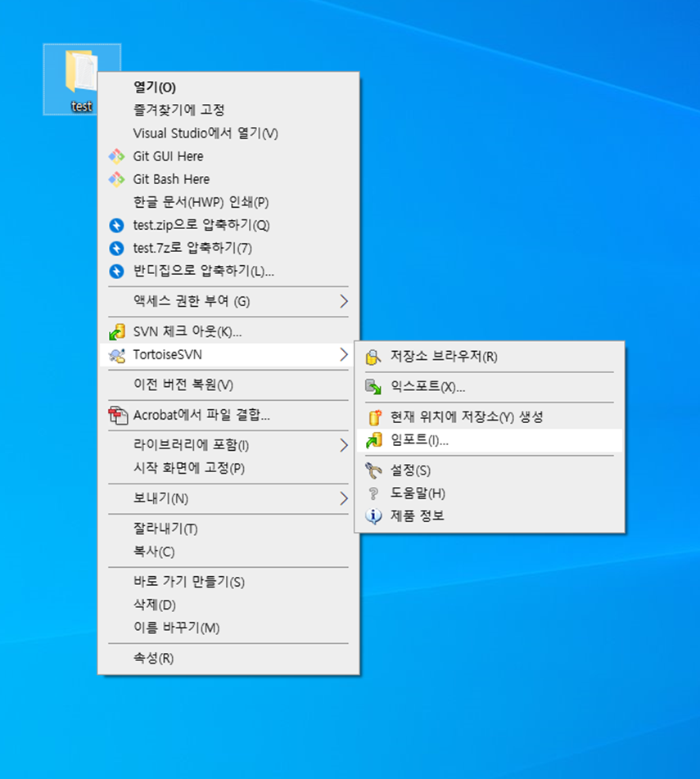Click the 제품 정보 info icon
The image size is (700, 779).
[x=373, y=516]
